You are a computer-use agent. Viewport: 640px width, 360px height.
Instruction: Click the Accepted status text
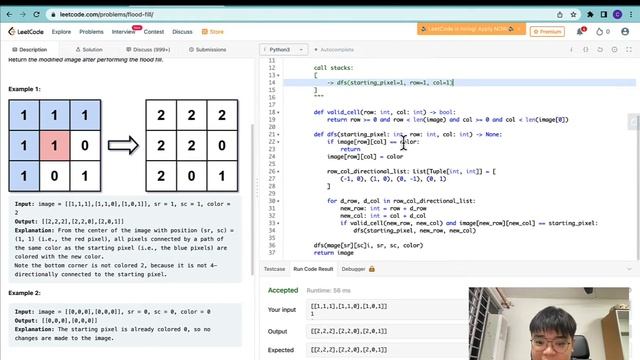pyautogui.click(x=283, y=290)
